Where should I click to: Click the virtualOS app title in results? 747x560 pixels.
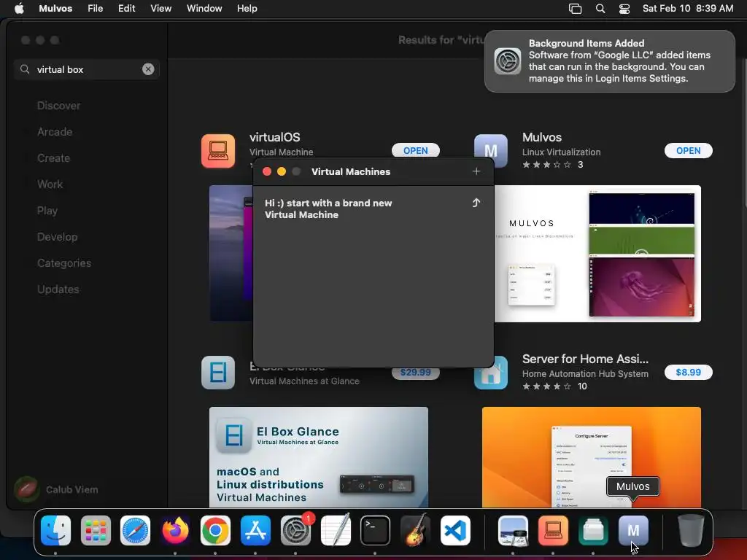coord(275,137)
